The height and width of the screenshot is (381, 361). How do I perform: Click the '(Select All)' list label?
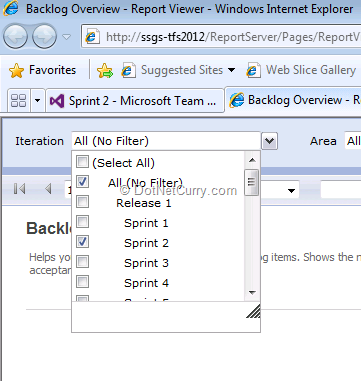(123, 163)
